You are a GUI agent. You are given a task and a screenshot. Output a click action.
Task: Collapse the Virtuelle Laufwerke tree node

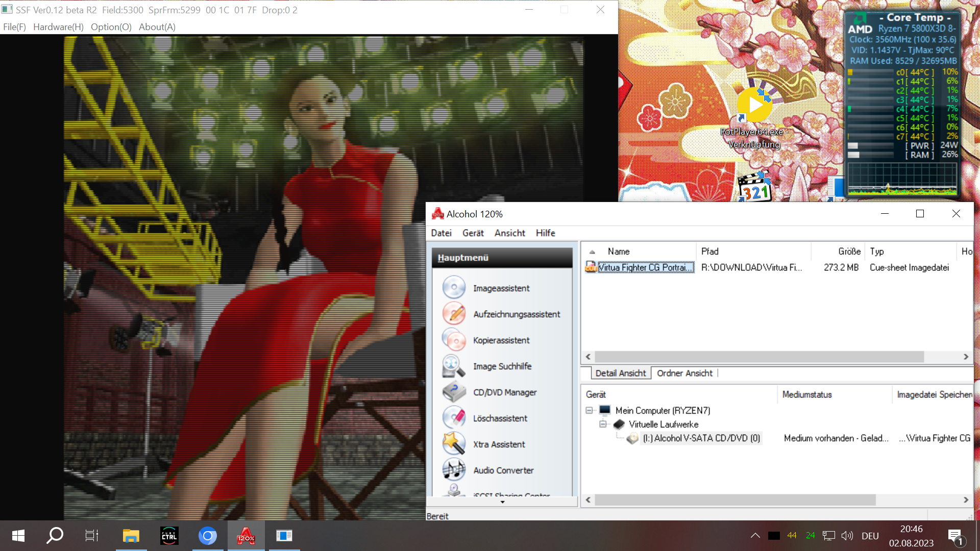coord(603,424)
